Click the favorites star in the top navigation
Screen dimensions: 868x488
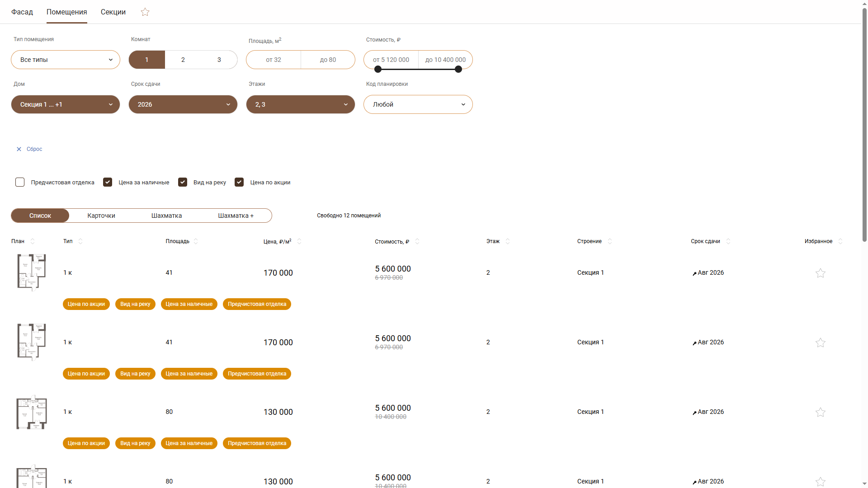tap(145, 12)
